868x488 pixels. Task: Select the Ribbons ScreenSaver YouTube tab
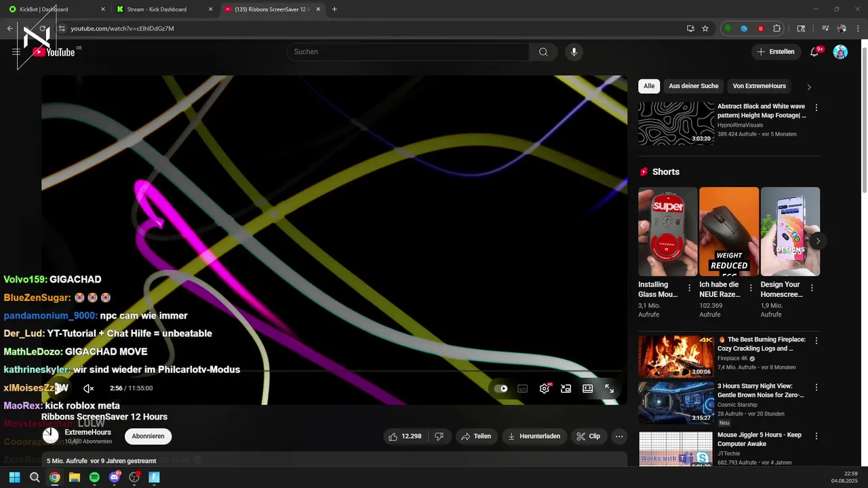coord(271,9)
